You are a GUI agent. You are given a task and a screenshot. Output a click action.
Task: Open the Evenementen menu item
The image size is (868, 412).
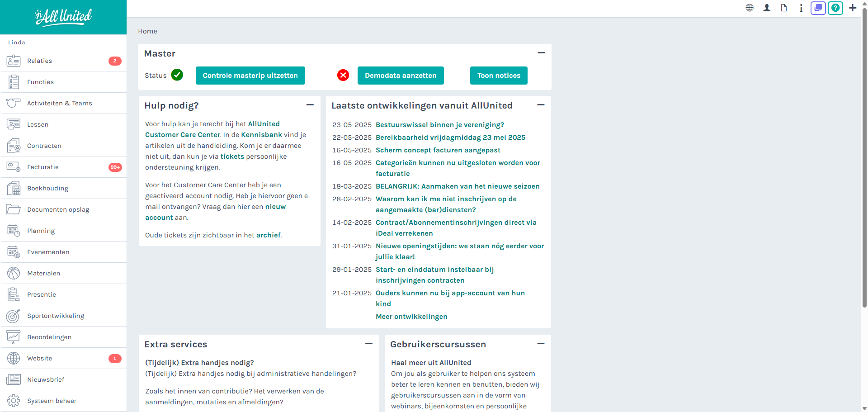(63, 252)
